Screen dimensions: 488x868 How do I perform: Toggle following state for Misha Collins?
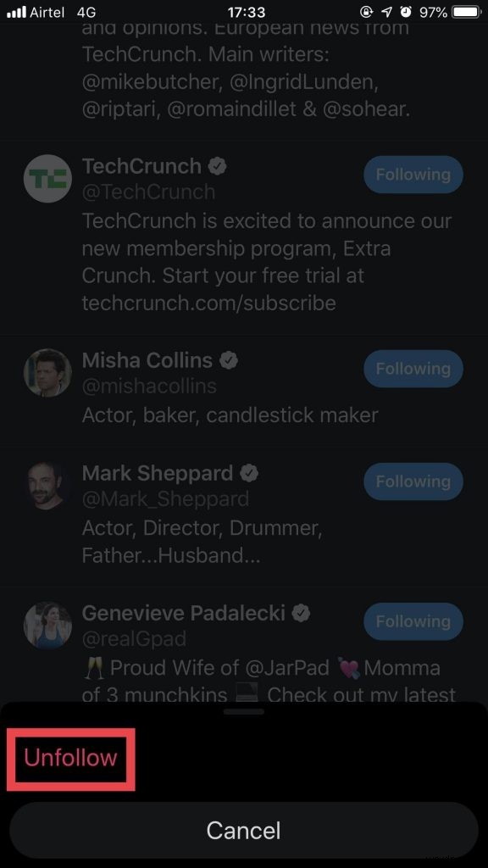(413, 369)
